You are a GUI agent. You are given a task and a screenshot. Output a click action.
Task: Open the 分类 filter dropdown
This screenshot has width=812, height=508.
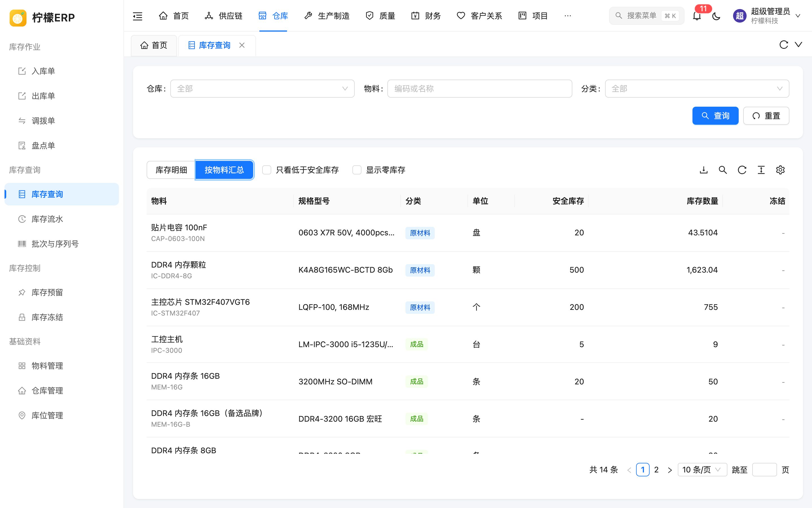[697, 89]
